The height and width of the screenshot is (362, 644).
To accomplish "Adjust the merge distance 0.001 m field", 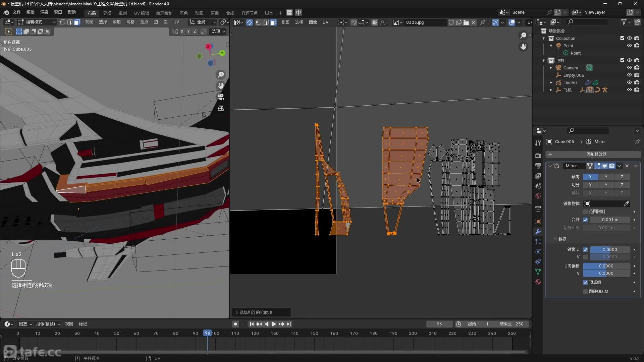I will pyautogui.click(x=610, y=220).
